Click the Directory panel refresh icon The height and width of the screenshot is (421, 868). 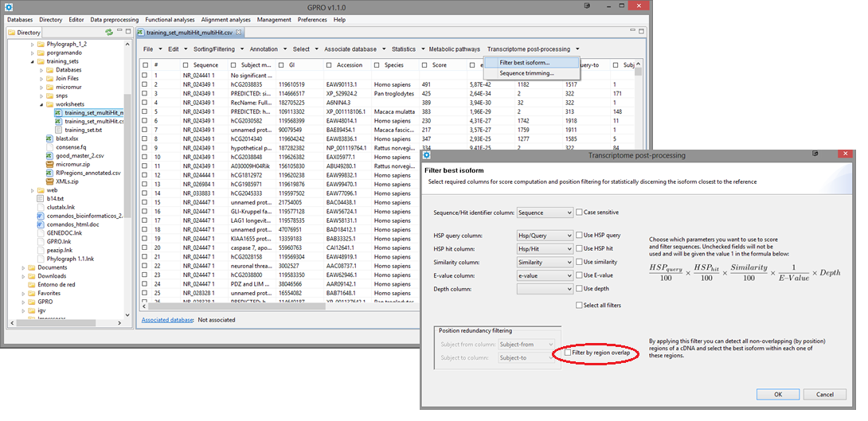(x=108, y=33)
